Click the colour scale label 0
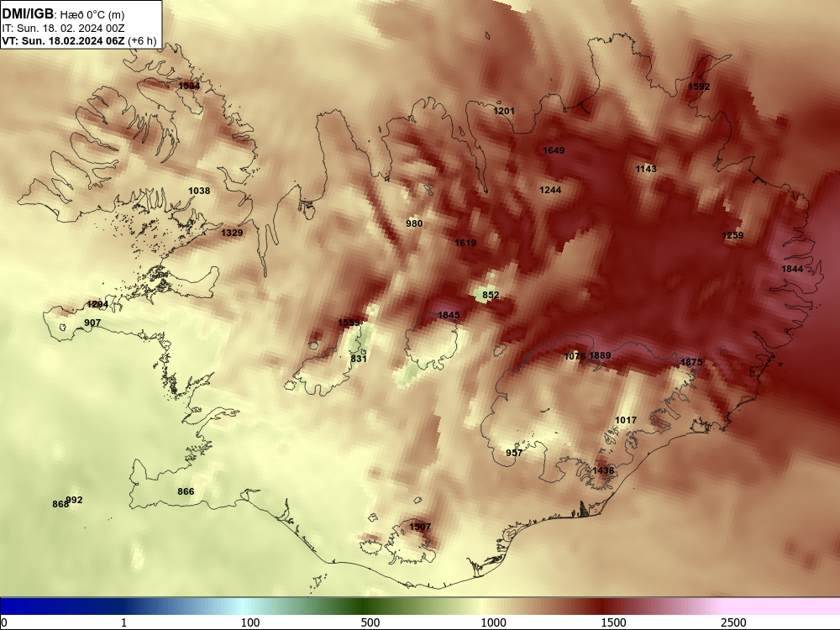 4,622
